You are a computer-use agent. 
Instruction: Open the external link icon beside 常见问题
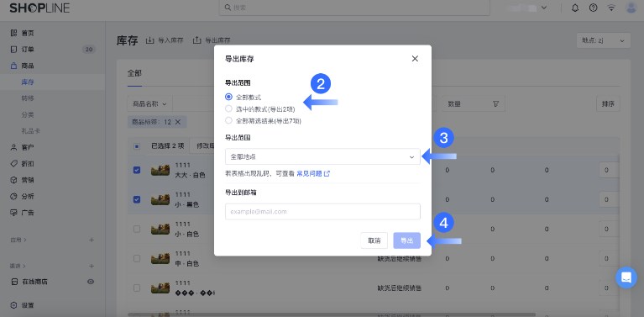coord(327,174)
